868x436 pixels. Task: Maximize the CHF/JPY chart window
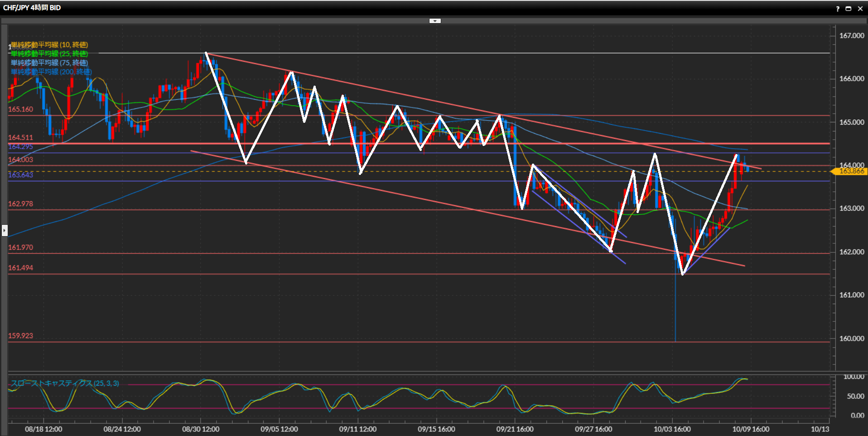tap(849, 9)
